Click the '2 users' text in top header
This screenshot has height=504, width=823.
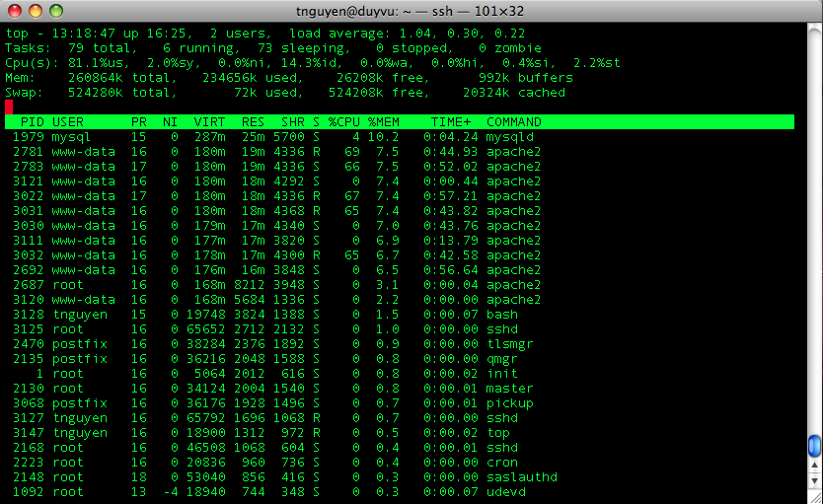tap(239, 34)
